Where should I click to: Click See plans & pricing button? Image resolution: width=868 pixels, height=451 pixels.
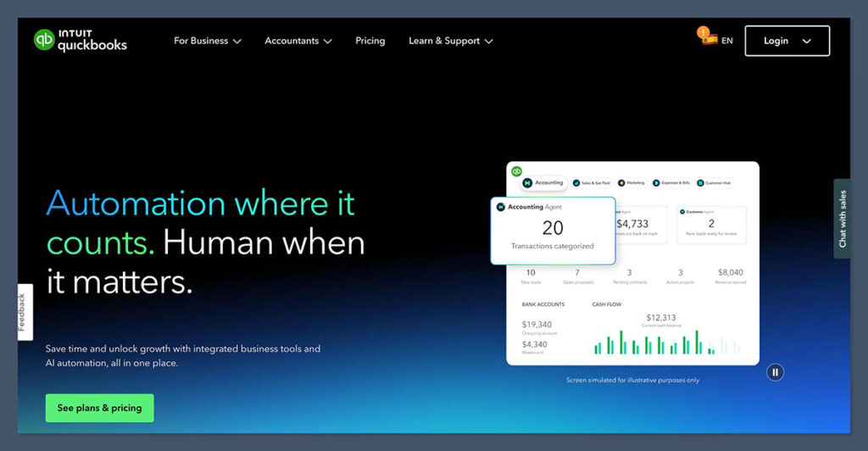pos(100,408)
